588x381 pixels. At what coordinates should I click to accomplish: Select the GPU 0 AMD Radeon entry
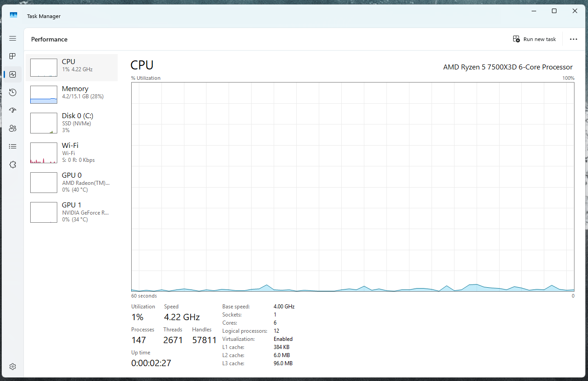tap(72, 183)
